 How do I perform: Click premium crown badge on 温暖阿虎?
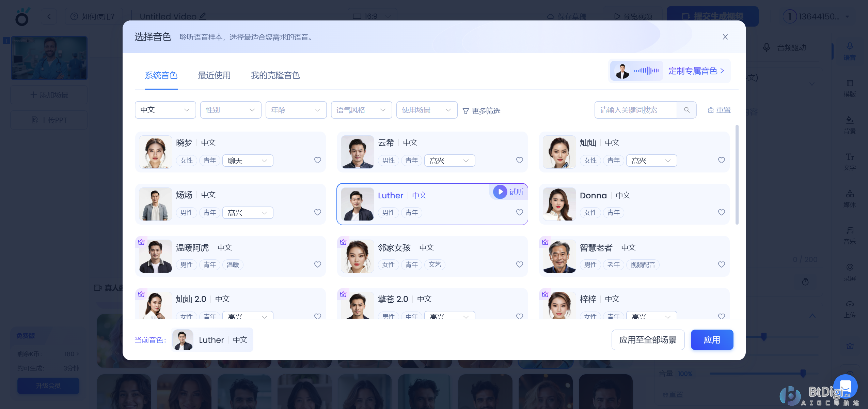click(141, 242)
